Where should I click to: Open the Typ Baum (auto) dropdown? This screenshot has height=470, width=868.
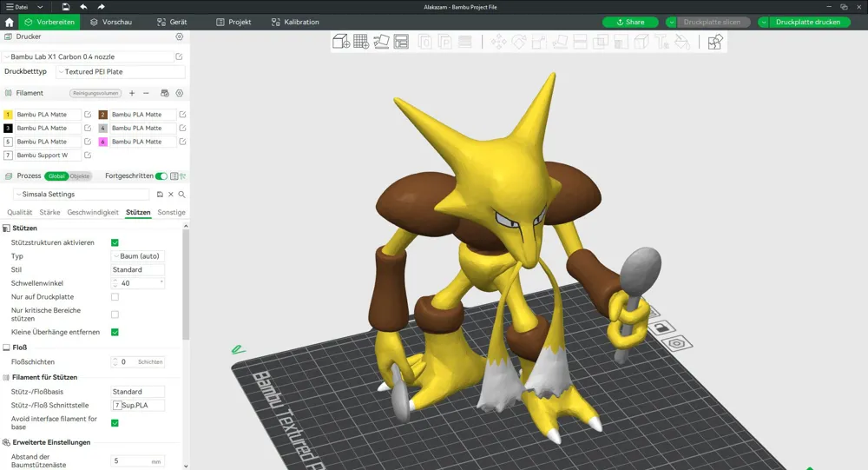138,256
